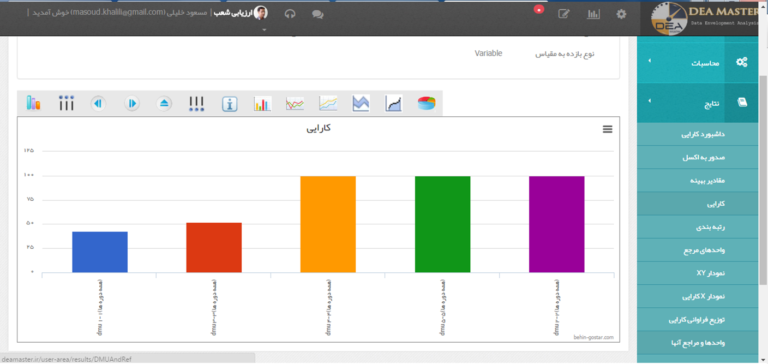Screen dimensions: 768x364
Task: Click the edit pencil icon in header
Action: pyautogui.click(x=564, y=14)
